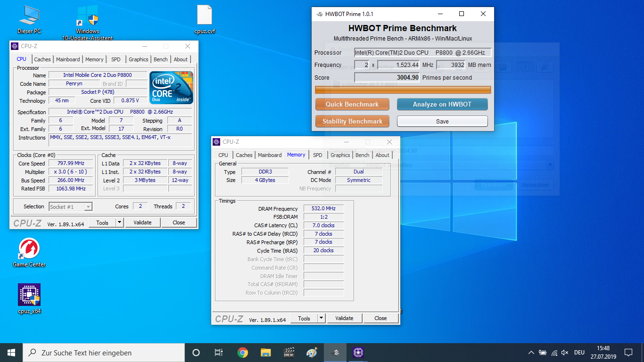Open SPD tab in CPU window
This screenshot has height=362, width=644.
pyautogui.click(x=116, y=59)
